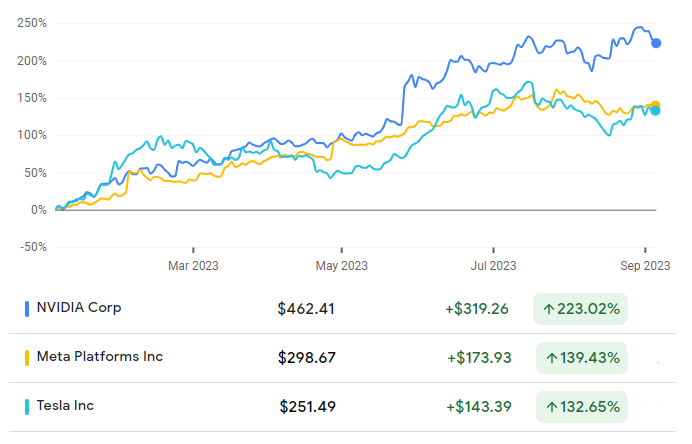Click the up arrow in Tesla's 132.65% badge
The width and height of the screenshot is (692, 444).
click(x=550, y=407)
